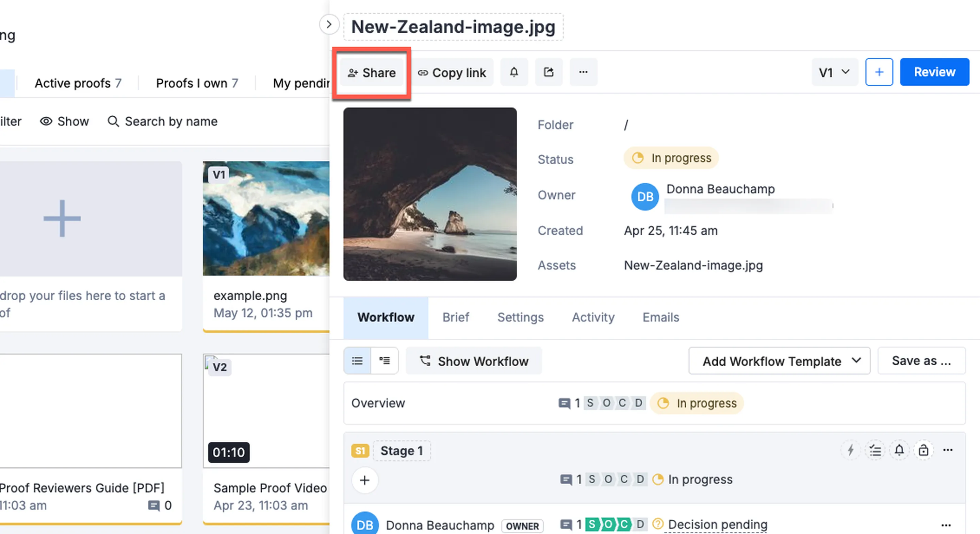The width and height of the screenshot is (980, 534).
Task: Expand the V1 version dropdown
Action: pos(834,72)
